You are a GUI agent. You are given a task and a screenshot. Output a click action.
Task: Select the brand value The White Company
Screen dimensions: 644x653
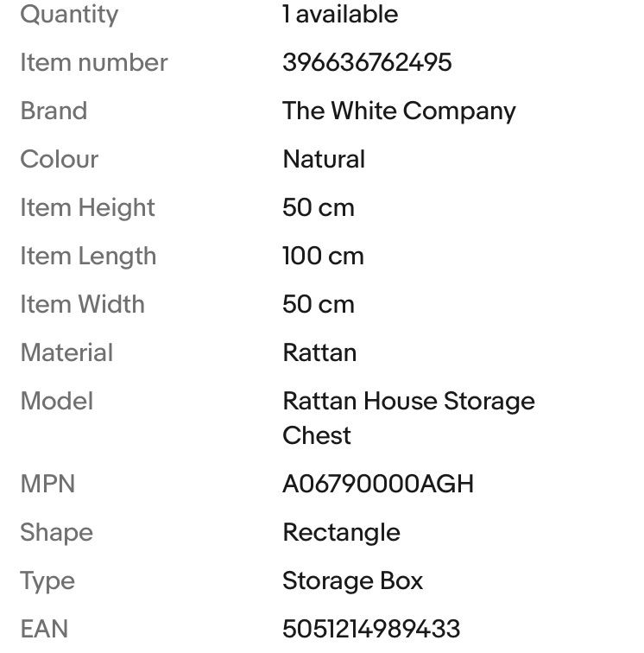point(399,111)
